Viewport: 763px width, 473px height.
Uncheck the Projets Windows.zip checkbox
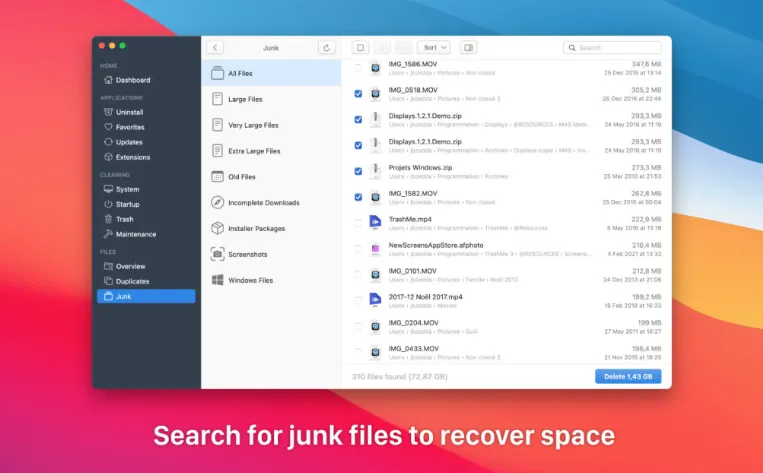click(358, 171)
